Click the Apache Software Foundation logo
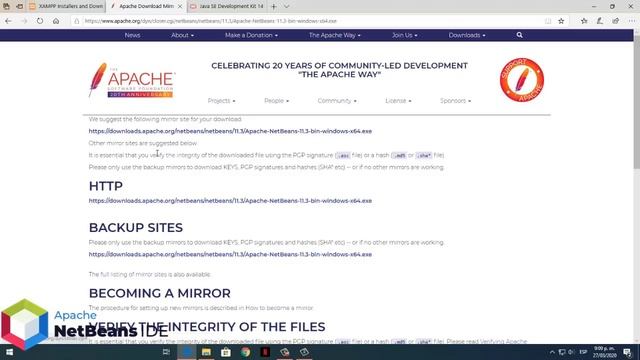 pyautogui.click(x=132, y=80)
